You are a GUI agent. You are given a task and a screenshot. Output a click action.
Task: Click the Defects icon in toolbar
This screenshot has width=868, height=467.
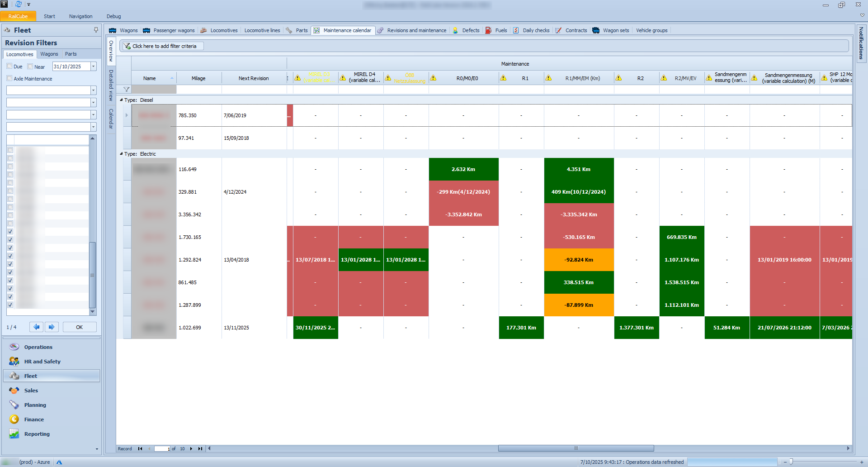[x=455, y=30]
